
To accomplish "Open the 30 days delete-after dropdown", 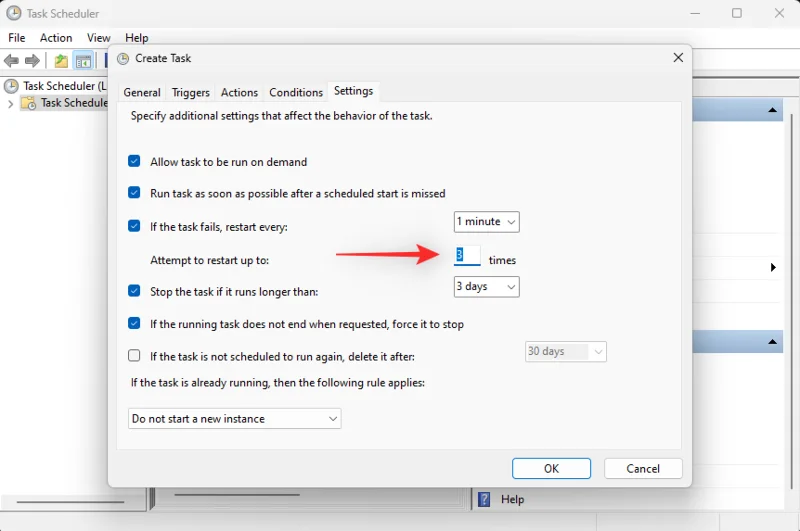I will tap(566, 351).
